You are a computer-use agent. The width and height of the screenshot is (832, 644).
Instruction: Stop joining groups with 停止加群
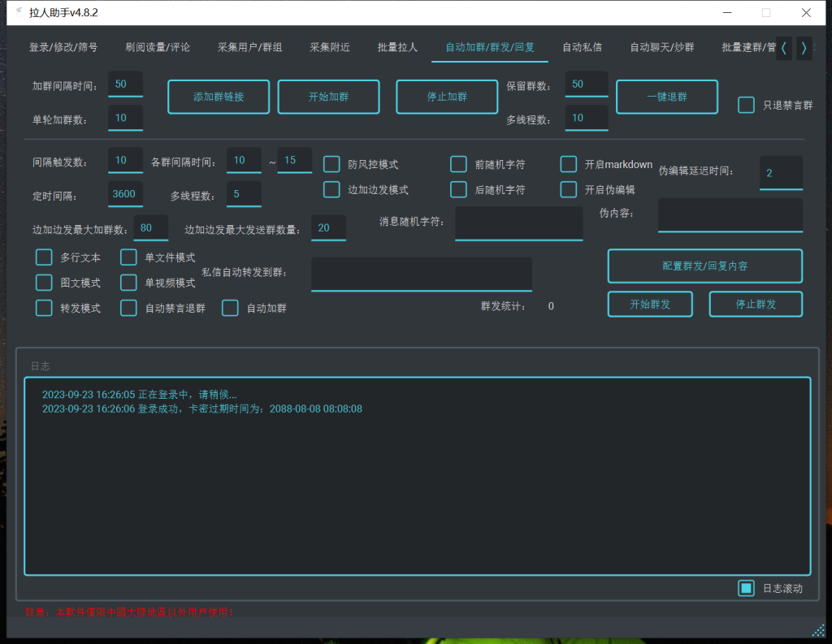click(447, 97)
